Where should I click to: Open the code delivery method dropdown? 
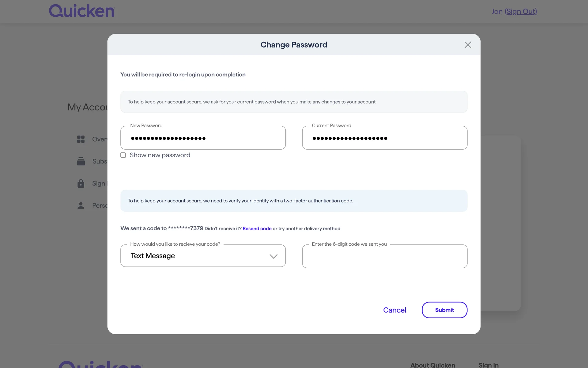click(x=203, y=256)
